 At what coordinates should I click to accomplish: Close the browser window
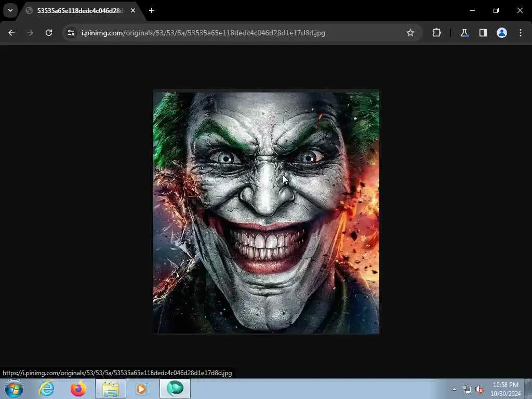520,10
